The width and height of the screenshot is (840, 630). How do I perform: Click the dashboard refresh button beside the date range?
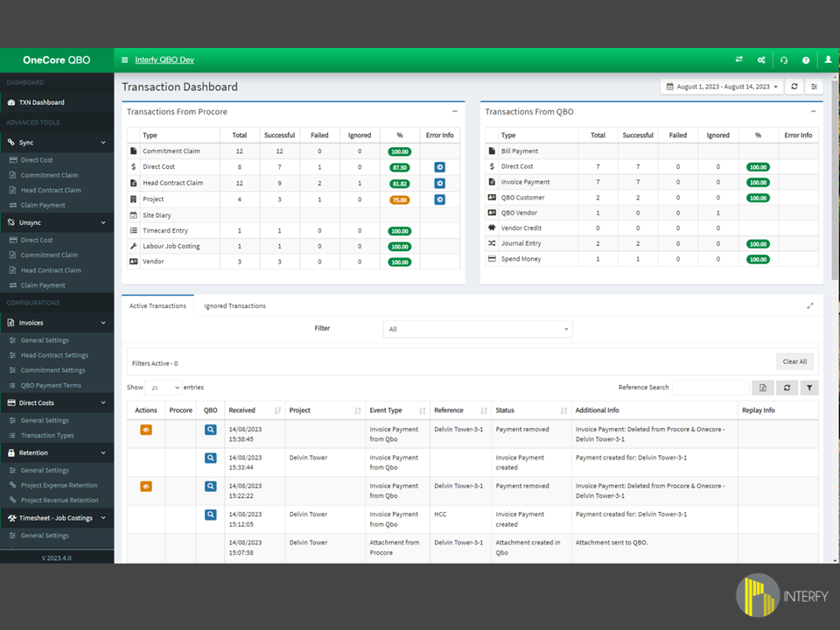794,87
